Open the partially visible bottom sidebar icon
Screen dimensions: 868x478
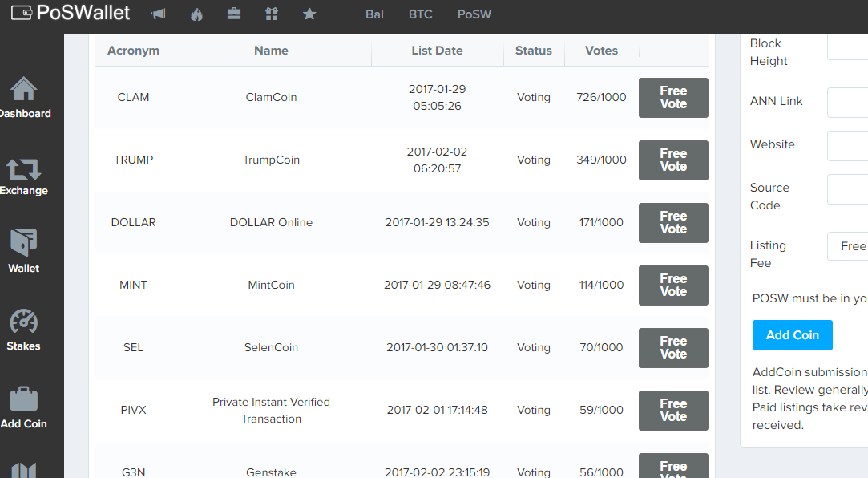point(24,470)
